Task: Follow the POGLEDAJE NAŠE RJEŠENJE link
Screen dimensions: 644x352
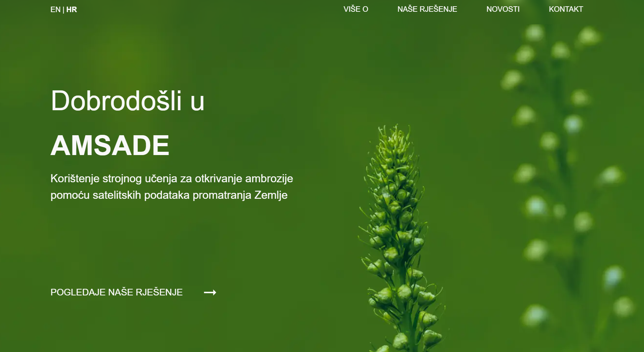Action: pos(116,292)
